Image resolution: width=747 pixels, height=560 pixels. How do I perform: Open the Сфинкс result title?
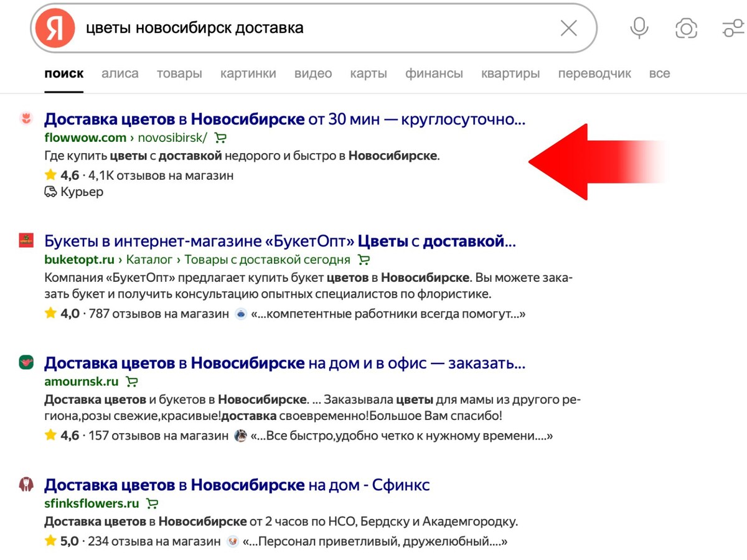pyautogui.click(x=237, y=485)
